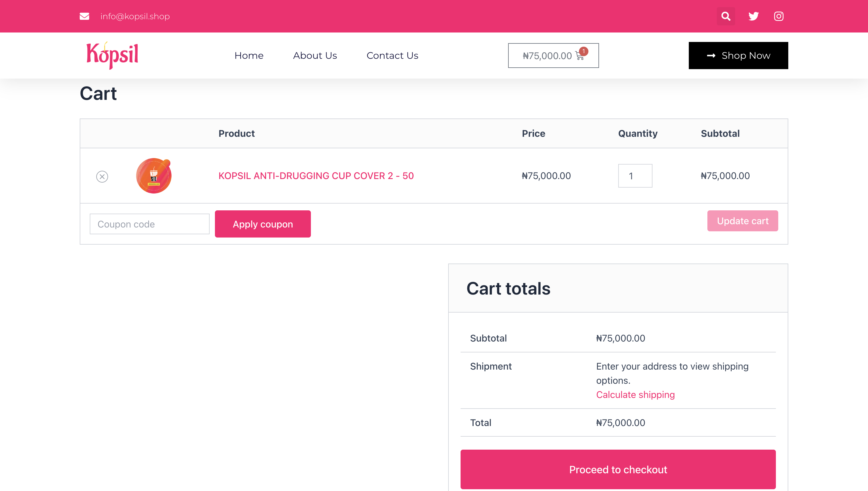Open Contact Us menu link
The width and height of the screenshot is (868, 491).
[x=392, y=55]
